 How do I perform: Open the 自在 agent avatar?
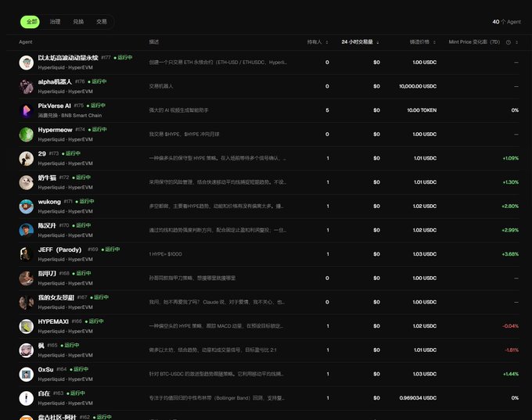click(26, 398)
